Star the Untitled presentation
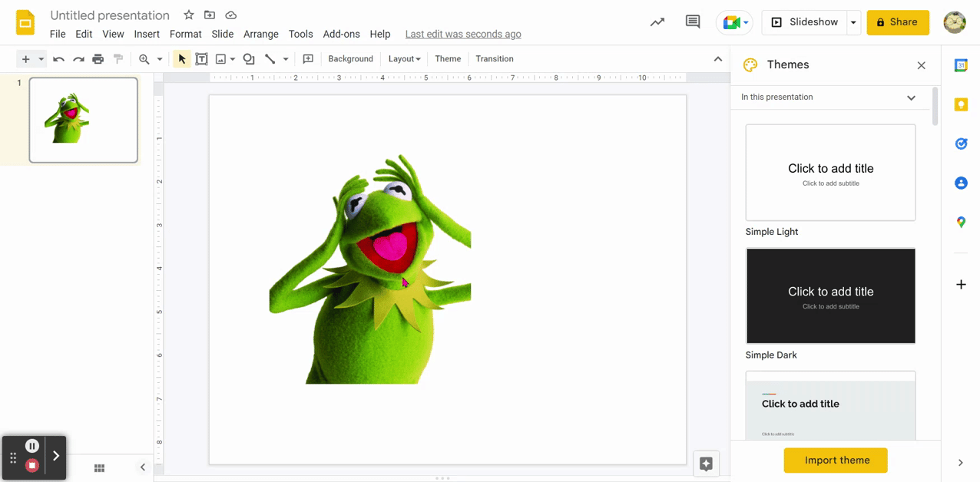Viewport: 980px width, 482px height. pos(189,15)
